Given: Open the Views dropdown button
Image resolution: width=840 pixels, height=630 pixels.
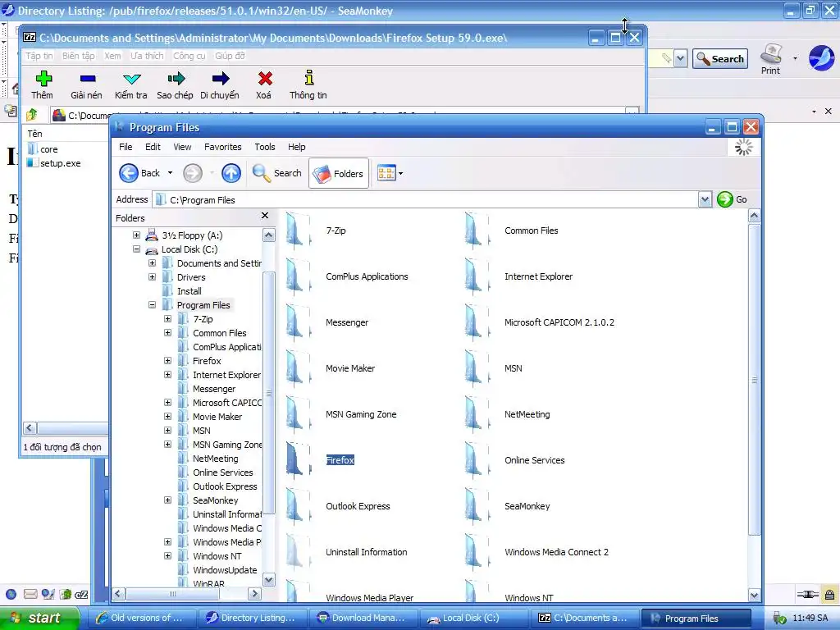Looking at the screenshot, I should click(390, 173).
